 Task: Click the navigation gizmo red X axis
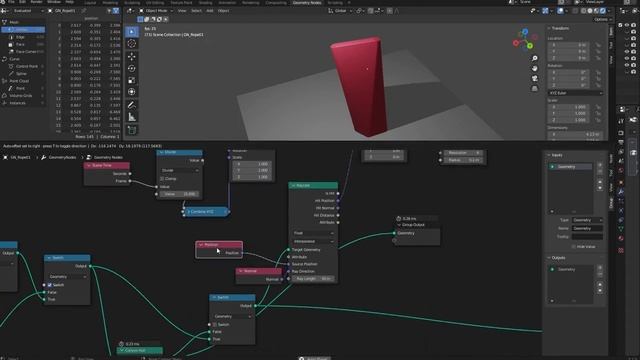(516, 43)
